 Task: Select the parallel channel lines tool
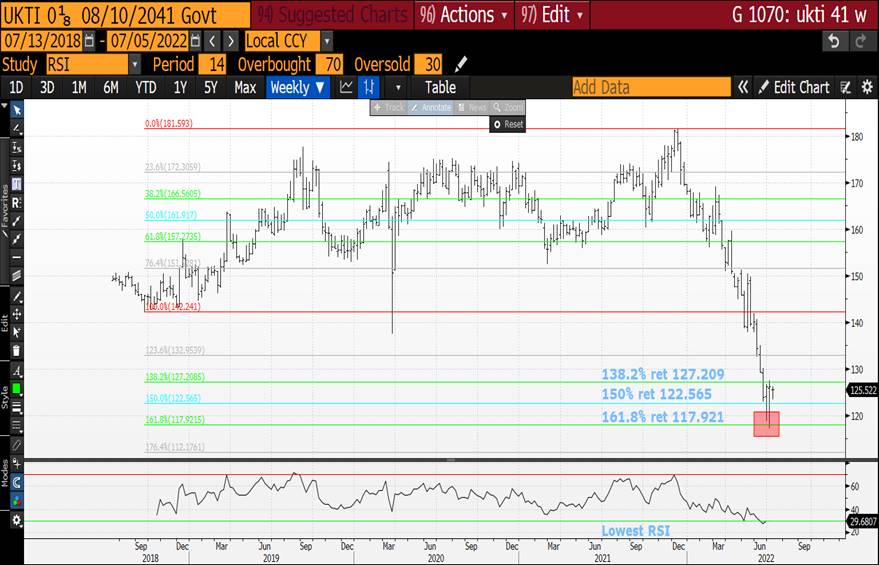(16, 275)
